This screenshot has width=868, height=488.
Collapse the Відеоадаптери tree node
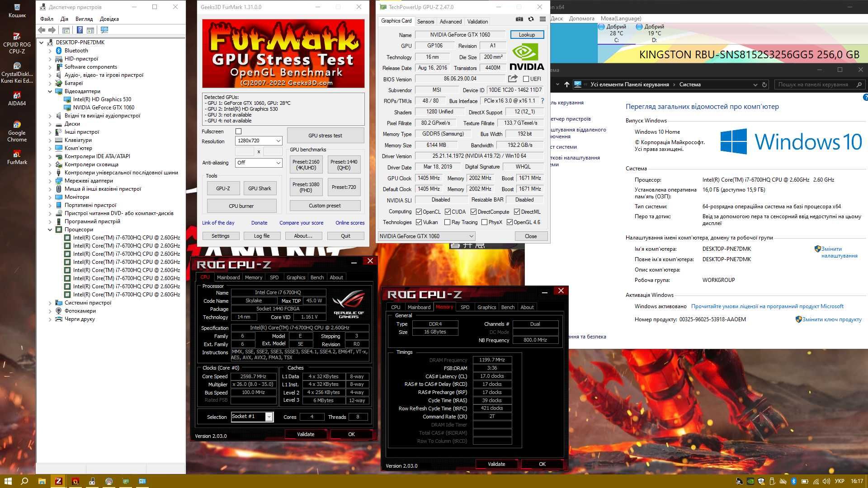[x=50, y=91]
